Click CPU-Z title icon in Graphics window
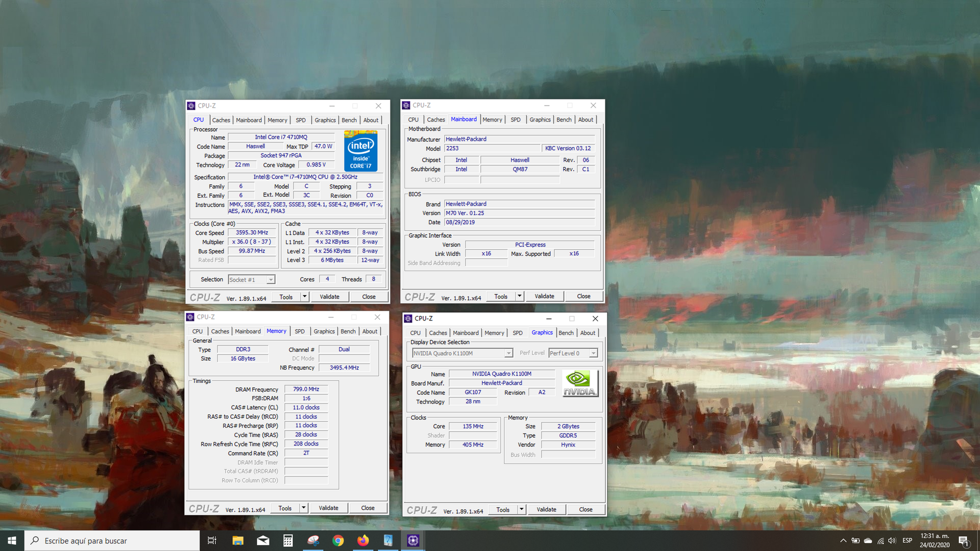This screenshot has width=980, height=551. [x=408, y=318]
